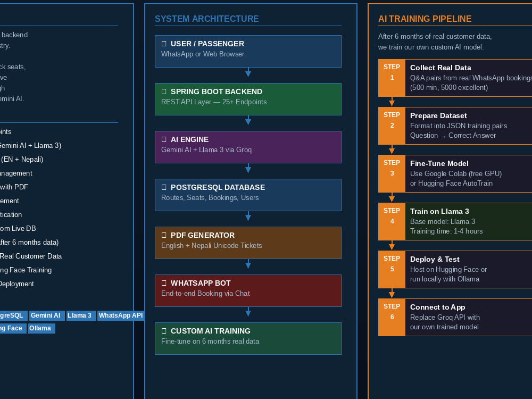The width and height of the screenshot is (532, 399).
Task: Click 'Replace Groq API with' text
Action: (x=445, y=317)
